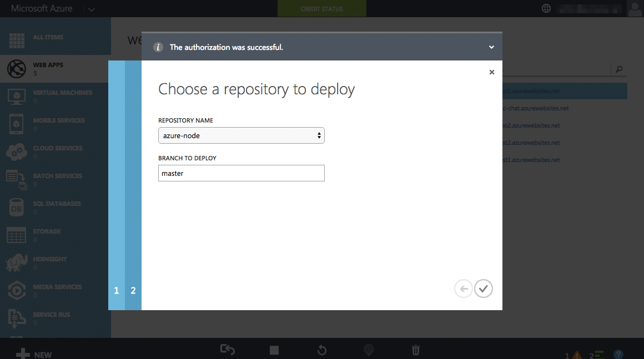
Task: Select All Items in the sidebar
Action: [x=56, y=37]
